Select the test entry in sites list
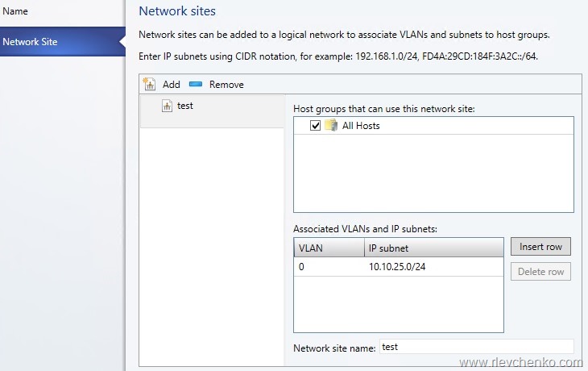 pyautogui.click(x=185, y=106)
